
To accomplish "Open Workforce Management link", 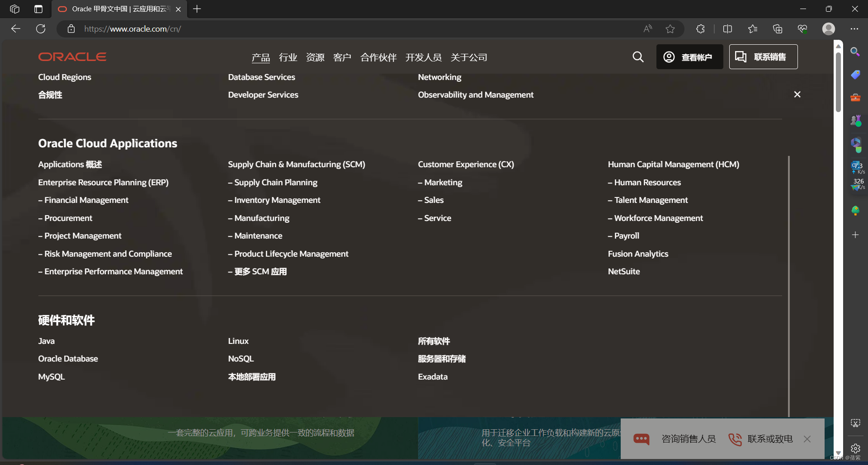I will click(x=655, y=218).
